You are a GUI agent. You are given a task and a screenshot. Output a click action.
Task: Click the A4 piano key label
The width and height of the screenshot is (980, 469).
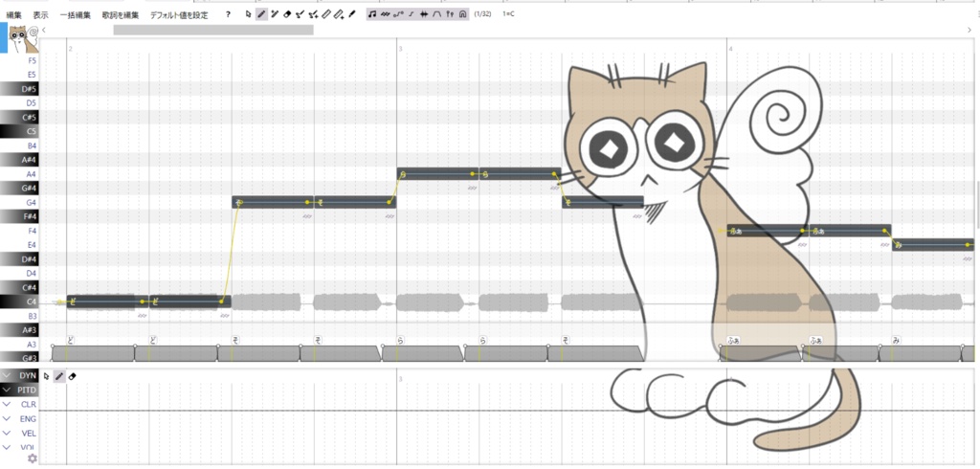pyautogui.click(x=31, y=174)
